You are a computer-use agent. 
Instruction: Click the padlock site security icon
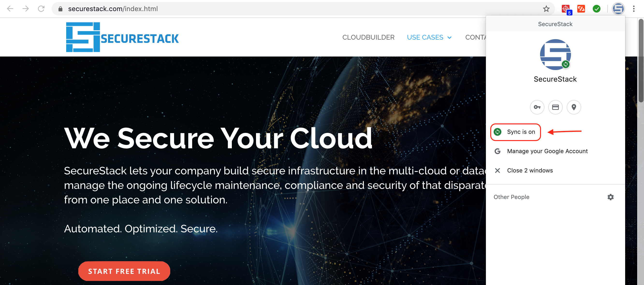pos(60,9)
